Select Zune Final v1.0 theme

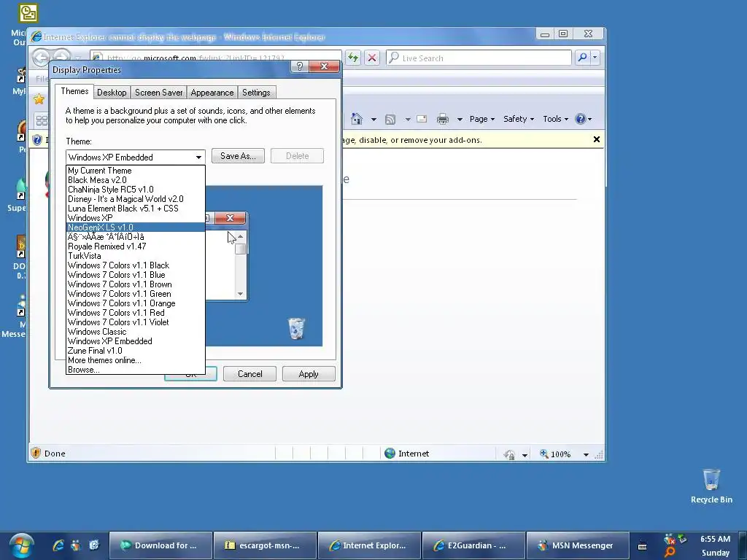click(136, 351)
